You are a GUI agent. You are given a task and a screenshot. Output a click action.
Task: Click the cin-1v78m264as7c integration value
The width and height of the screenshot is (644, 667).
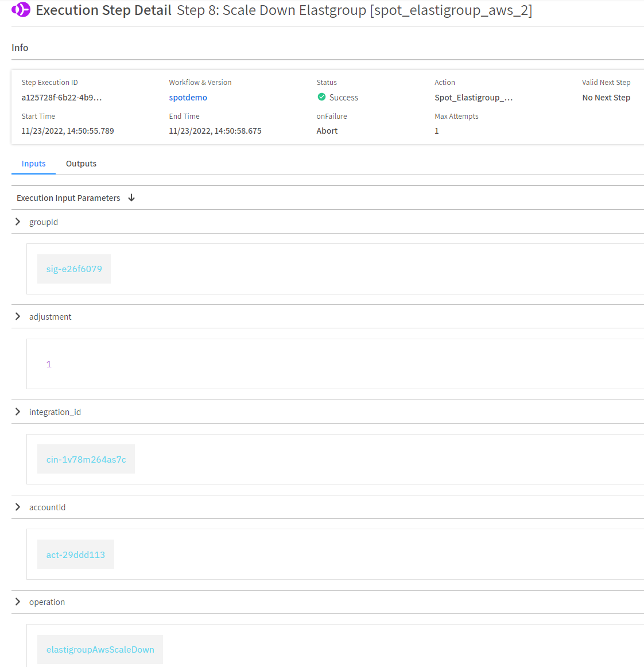(x=86, y=459)
